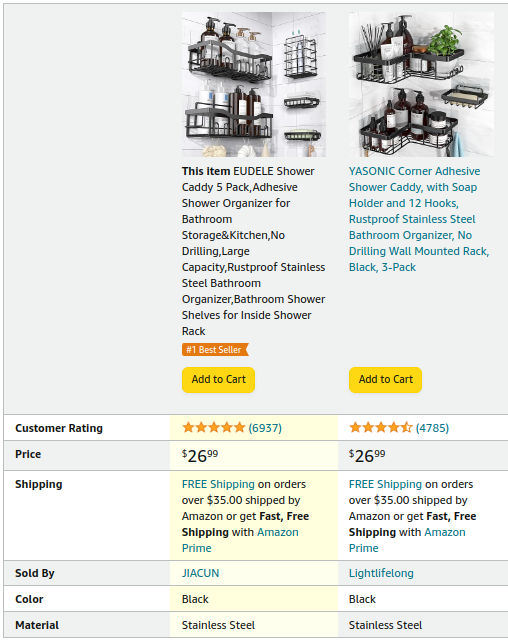This screenshot has height=641, width=508.
Task: Open the 6937 reviews link
Action: coord(265,428)
